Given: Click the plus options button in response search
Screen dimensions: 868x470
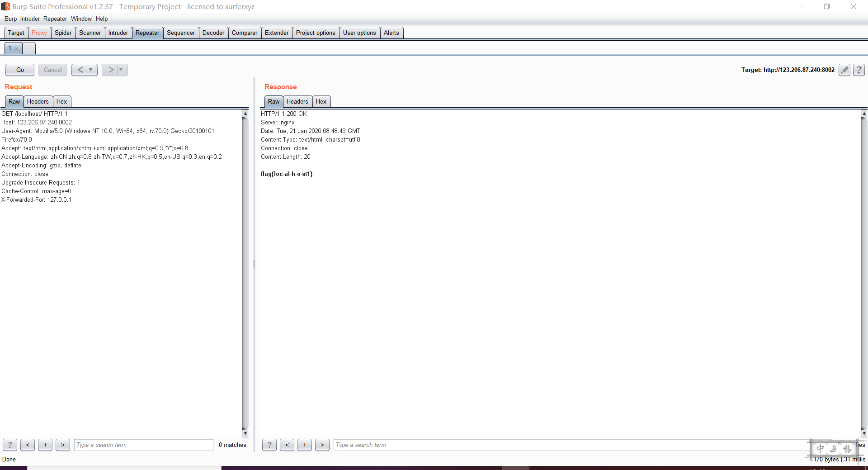Looking at the screenshot, I should coord(305,445).
